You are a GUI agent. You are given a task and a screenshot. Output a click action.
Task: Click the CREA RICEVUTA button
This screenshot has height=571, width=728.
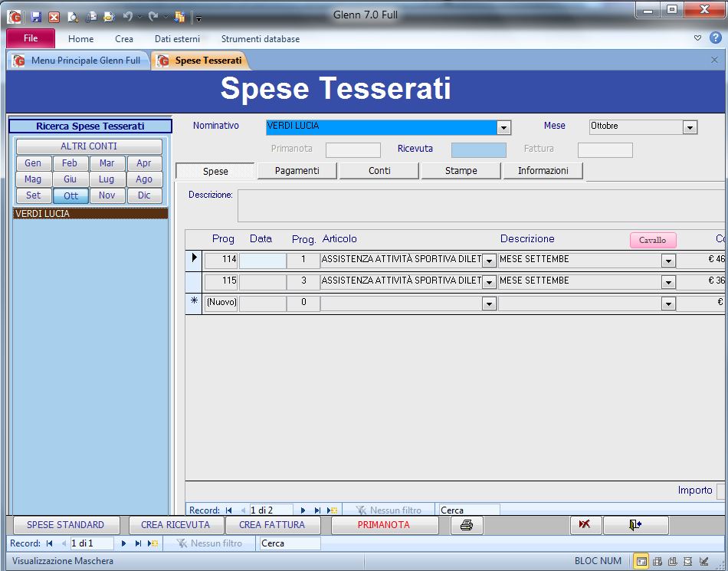(x=175, y=525)
